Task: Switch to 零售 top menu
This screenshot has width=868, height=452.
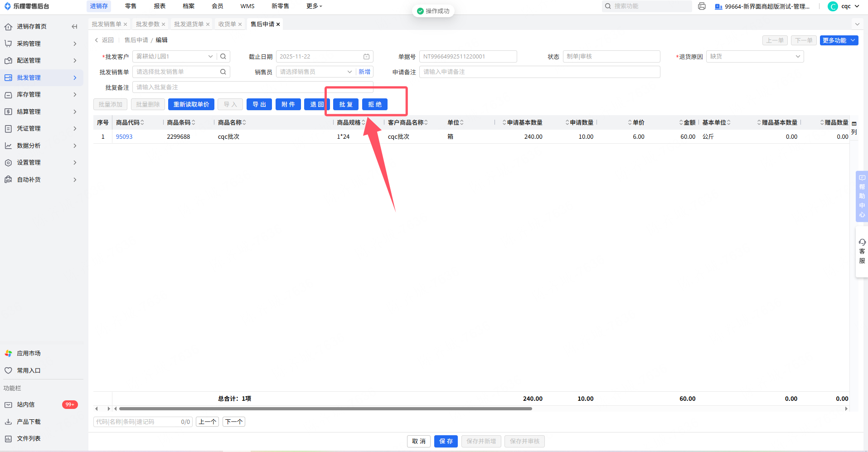Action: point(131,6)
